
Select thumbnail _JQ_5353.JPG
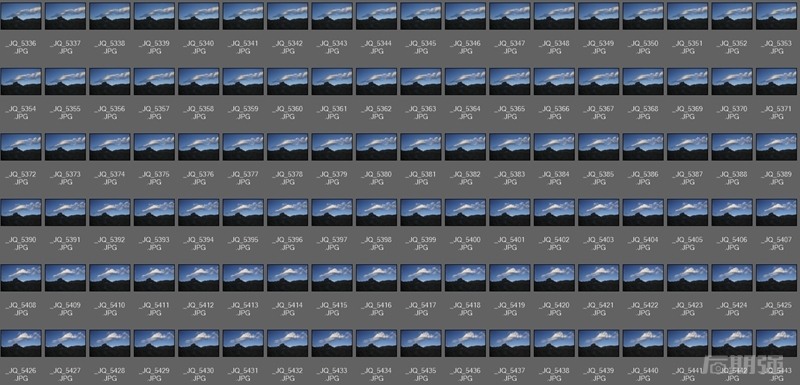click(777, 16)
